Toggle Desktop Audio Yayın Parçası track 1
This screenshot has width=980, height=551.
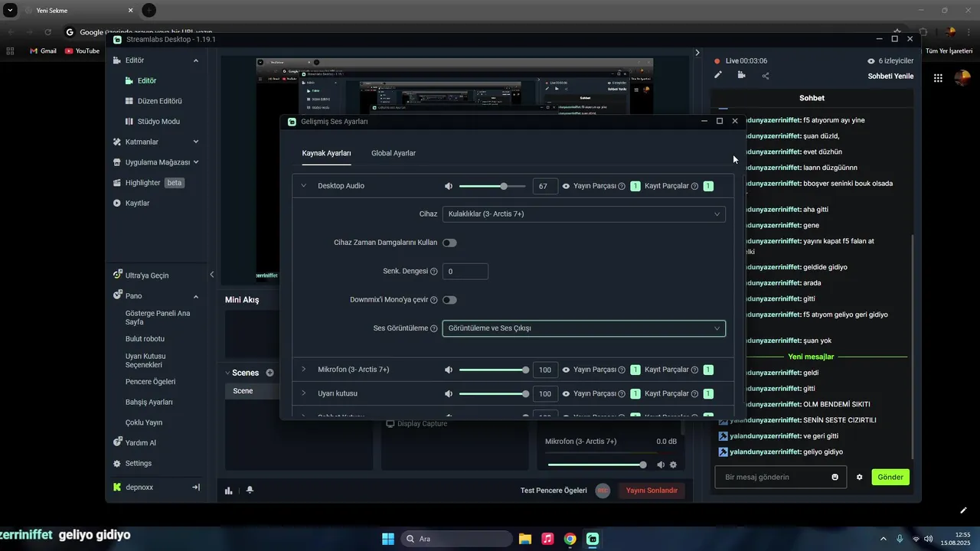click(x=635, y=186)
